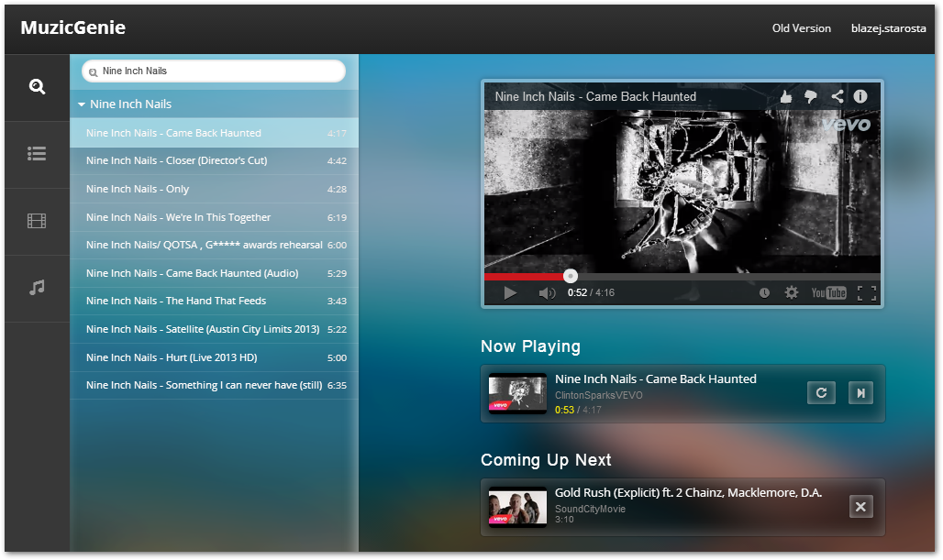Show video info icon

point(860,96)
